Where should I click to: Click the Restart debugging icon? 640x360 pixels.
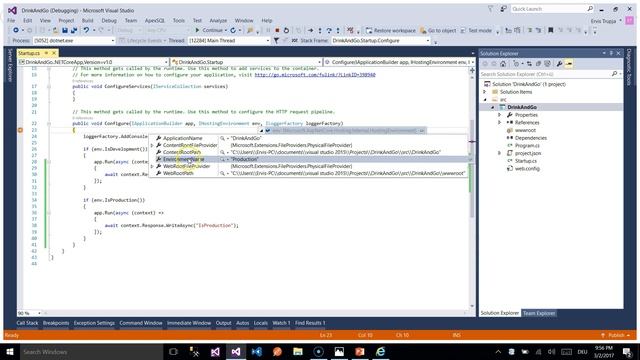(287, 30)
